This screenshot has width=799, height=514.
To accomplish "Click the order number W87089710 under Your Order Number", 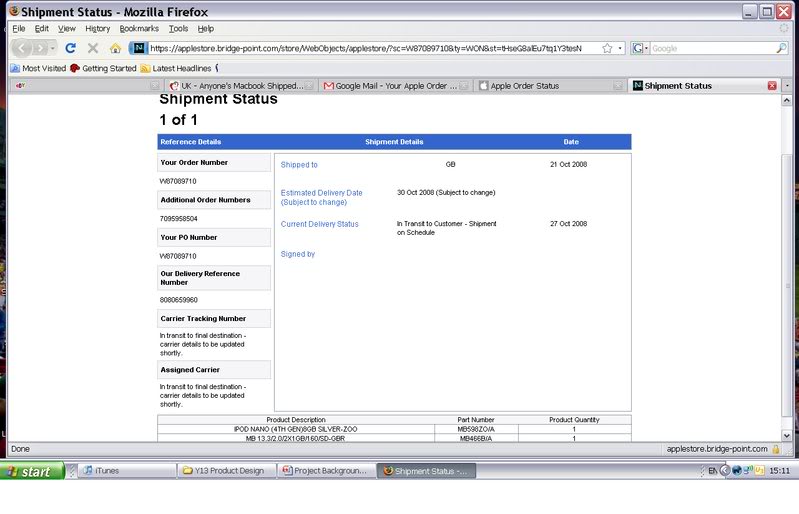I will [178, 181].
